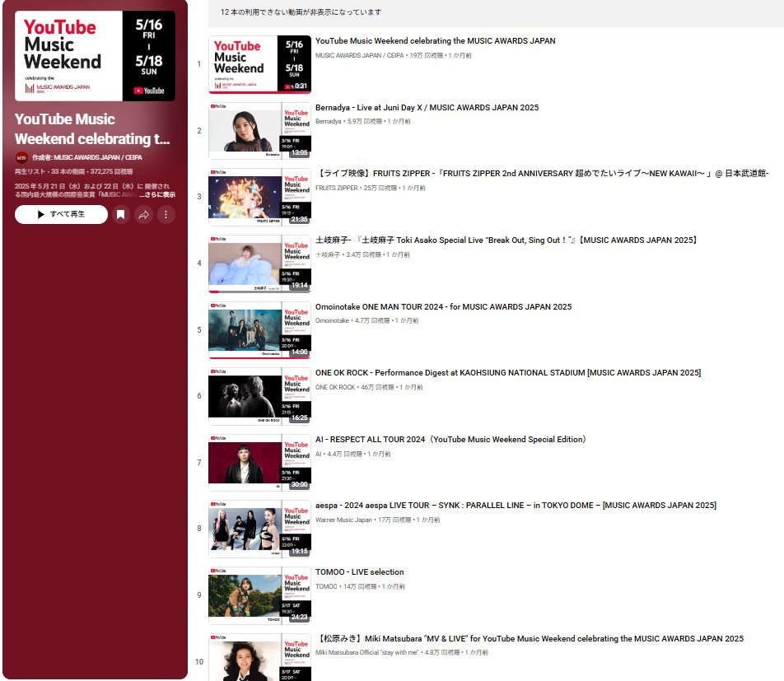Visit the 土岐麻子 channel link under video 4
This screenshot has height=681, width=784.
pos(328,254)
